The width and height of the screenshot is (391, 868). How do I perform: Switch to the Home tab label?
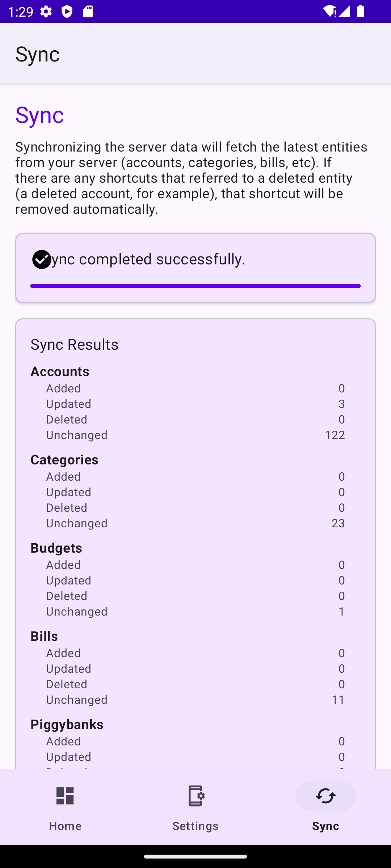(65, 826)
